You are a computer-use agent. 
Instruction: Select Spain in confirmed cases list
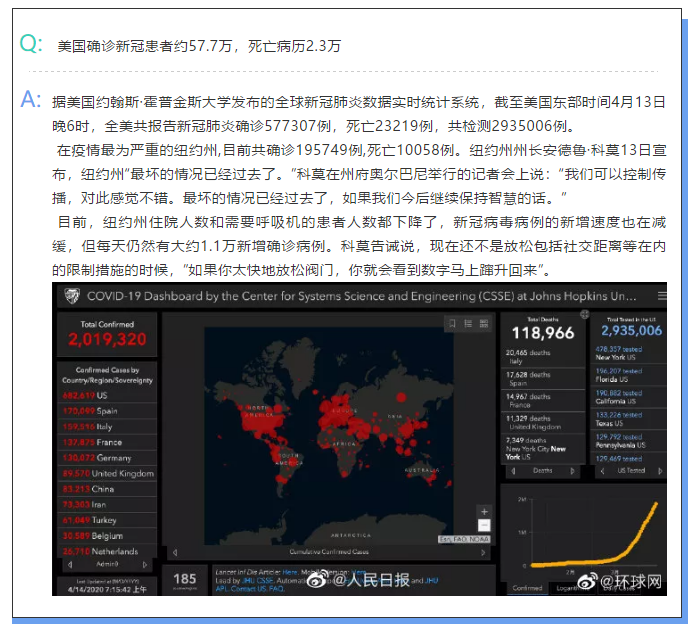coord(107,411)
